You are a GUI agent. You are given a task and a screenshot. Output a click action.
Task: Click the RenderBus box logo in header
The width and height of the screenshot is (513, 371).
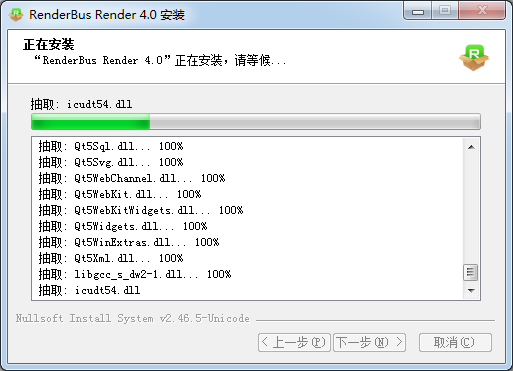pos(474,57)
